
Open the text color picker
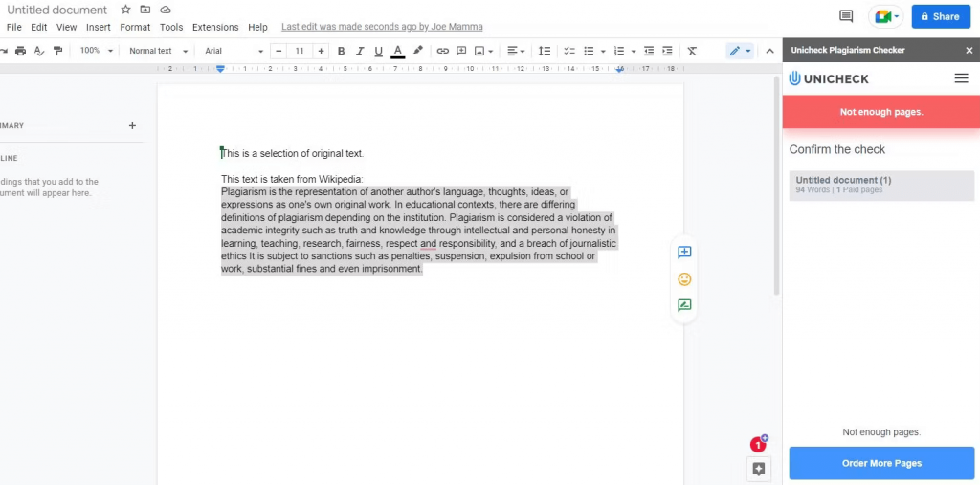[x=397, y=51]
